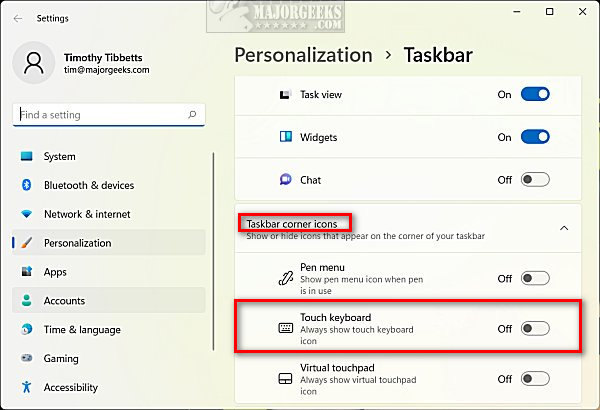This screenshot has width=600, height=410.
Task: Click the Accessibility icon in sidebar
Action: 26,388
